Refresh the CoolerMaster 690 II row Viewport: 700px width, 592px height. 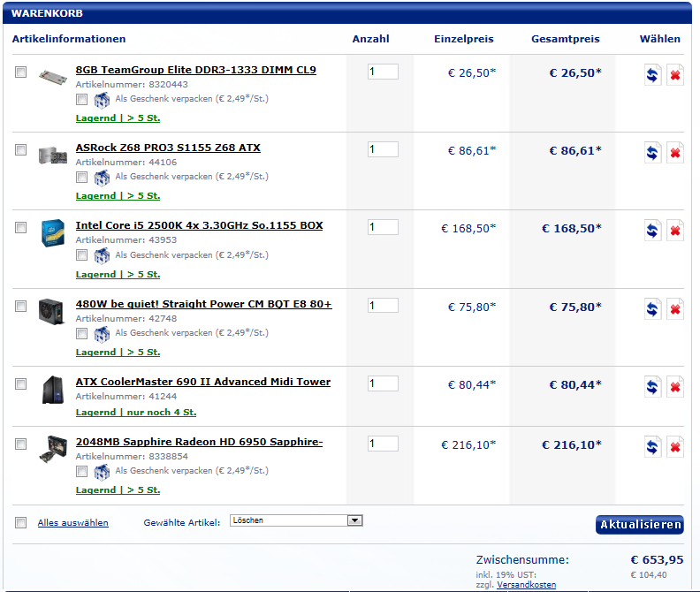652,387
